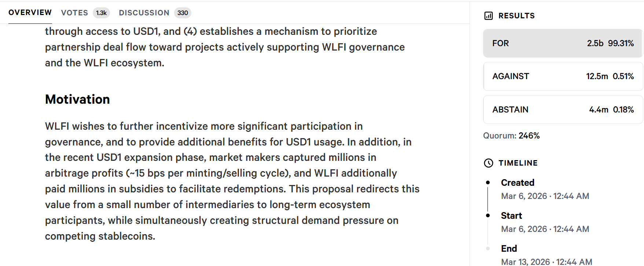The image size is (644, 266).
Task: Click the Quorum 246% label
Action: [511, 135]
